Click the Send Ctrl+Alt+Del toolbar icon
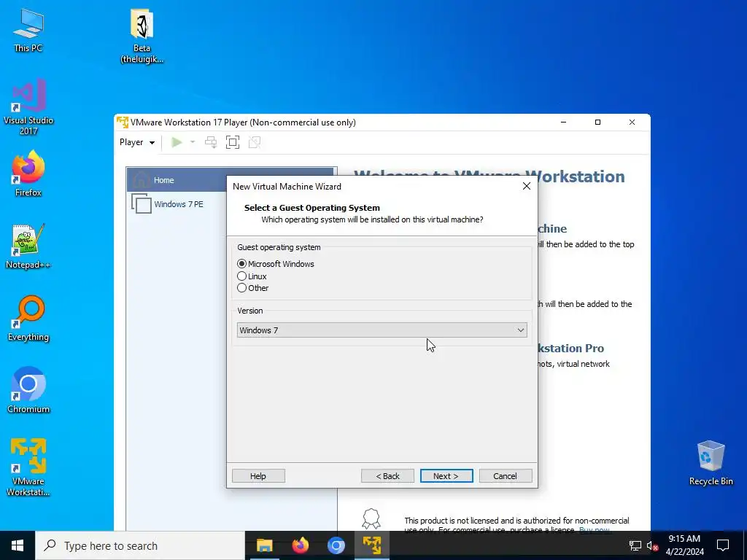 (x=211, y=142)
